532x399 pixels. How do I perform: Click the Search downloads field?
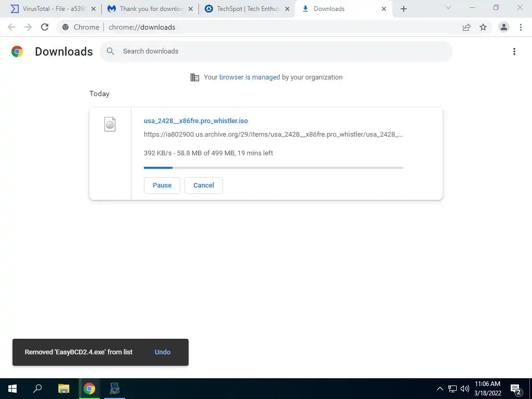[x=276, y=51]
